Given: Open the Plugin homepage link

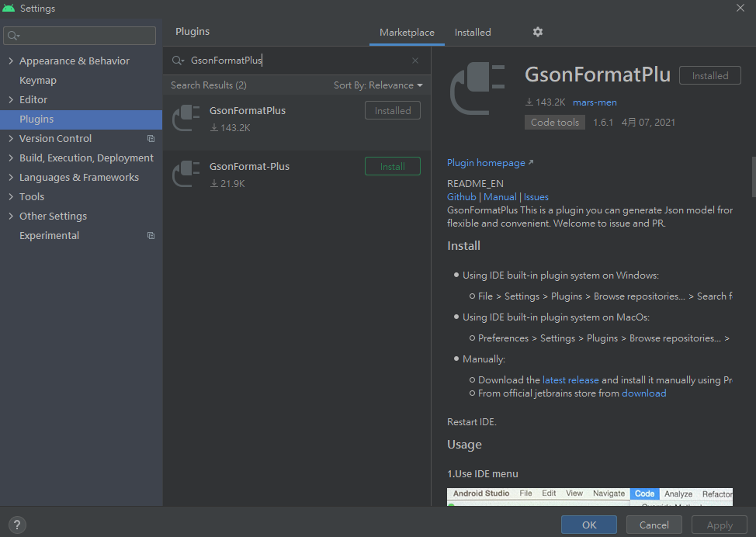Looking at the screenshot, I should [490, 162].
